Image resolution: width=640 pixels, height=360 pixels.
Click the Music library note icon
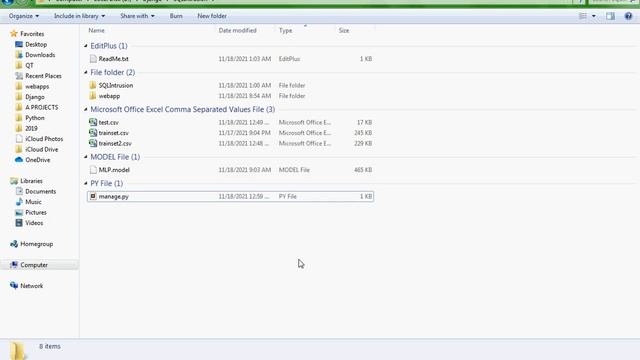tap(19, 202)
